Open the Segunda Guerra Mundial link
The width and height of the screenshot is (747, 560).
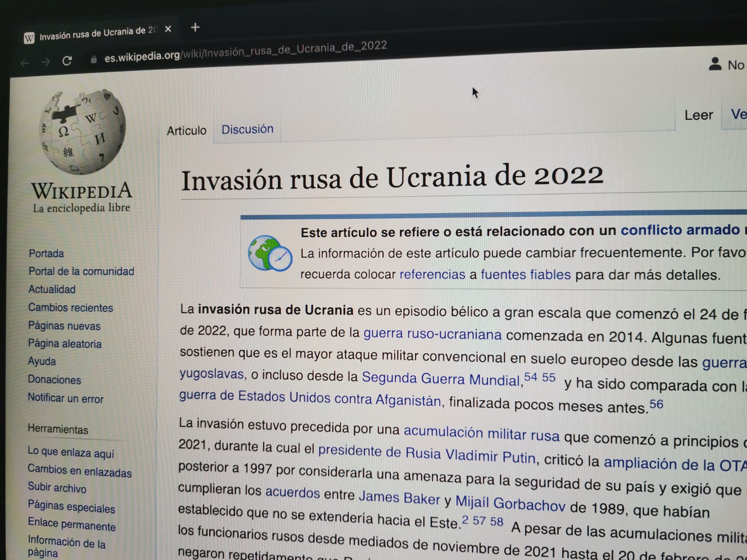click(x=441, y=378)
